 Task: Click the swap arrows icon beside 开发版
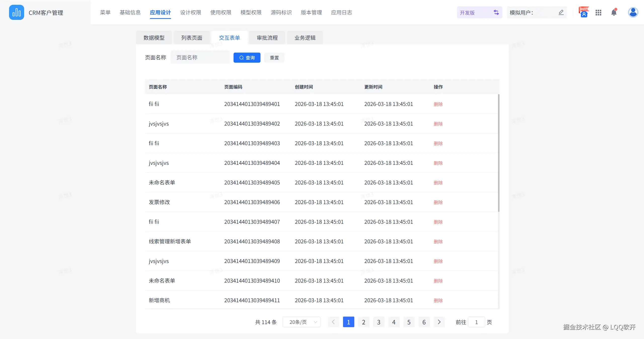point(496,12)
